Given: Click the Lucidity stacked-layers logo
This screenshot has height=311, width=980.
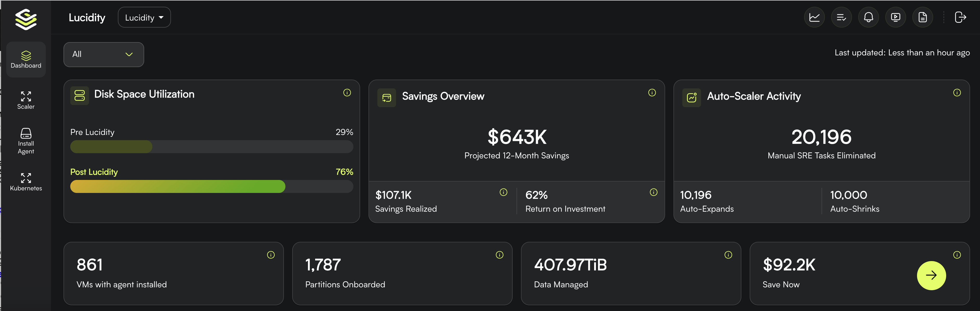Looking at the screenshot, I should (x=26, y=20).
